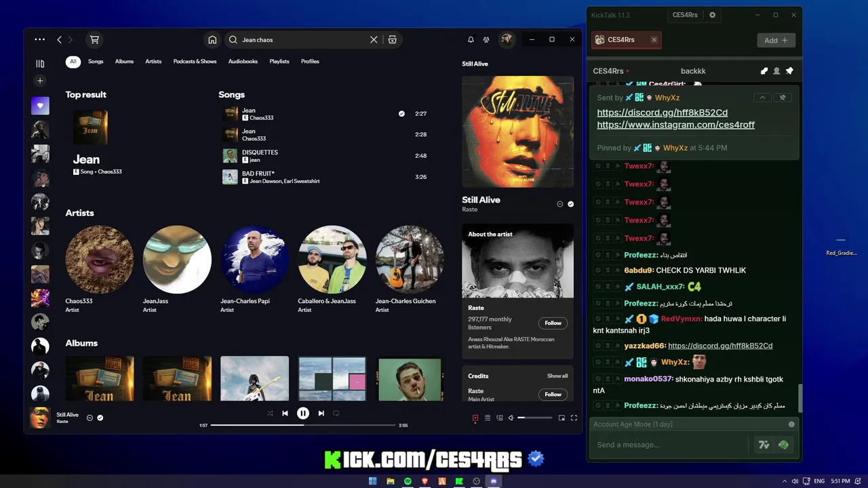Mute the Spotify volume
This screenshot has height=488, width=868.
pyautogui.click(x=511, y=418)
